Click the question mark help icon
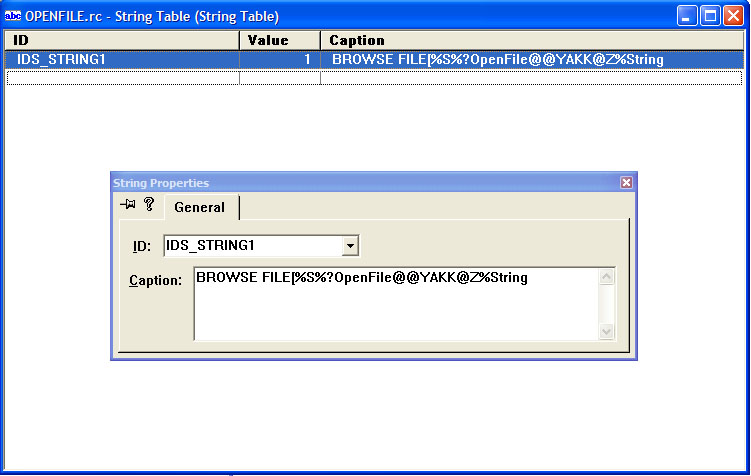The image size is (751, 476). tap(149, 204)
